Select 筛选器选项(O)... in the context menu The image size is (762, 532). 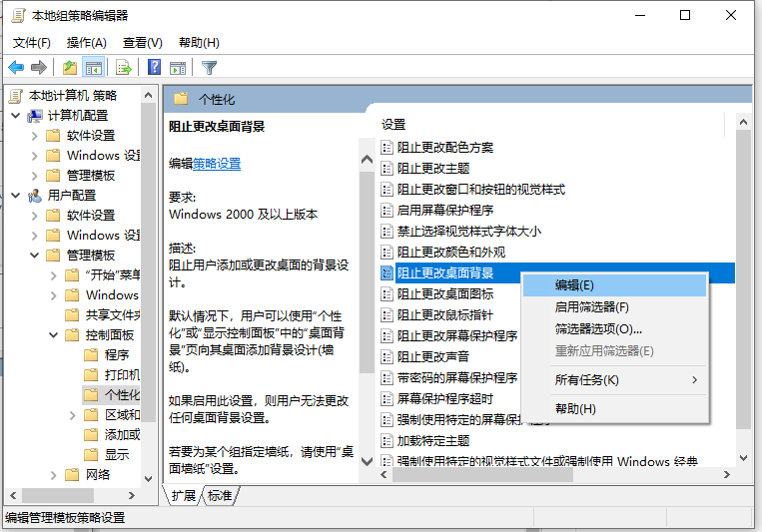coord(597,329)
